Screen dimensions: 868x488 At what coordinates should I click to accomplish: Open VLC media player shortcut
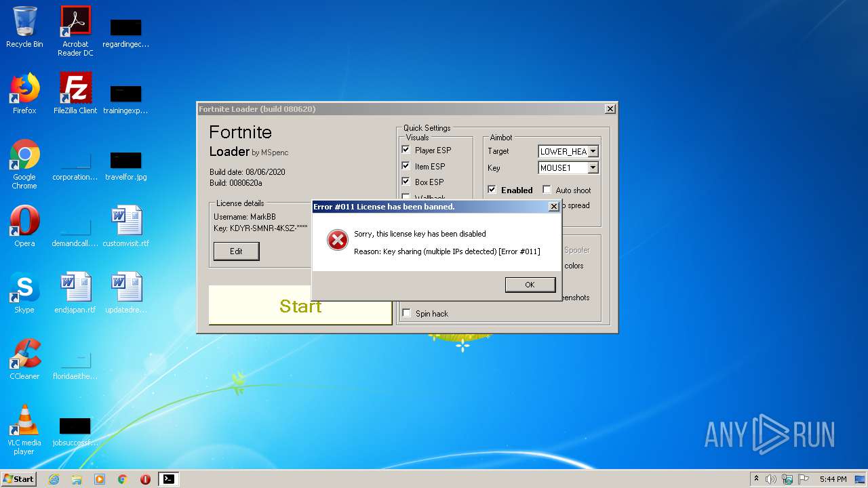[24, 430]
